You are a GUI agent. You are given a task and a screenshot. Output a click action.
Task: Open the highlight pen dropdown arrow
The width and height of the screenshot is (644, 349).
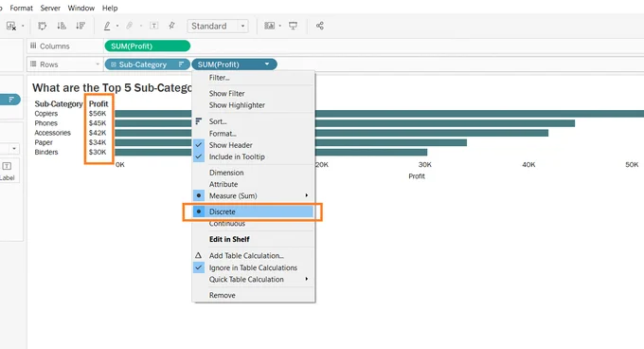click(117, 26)
